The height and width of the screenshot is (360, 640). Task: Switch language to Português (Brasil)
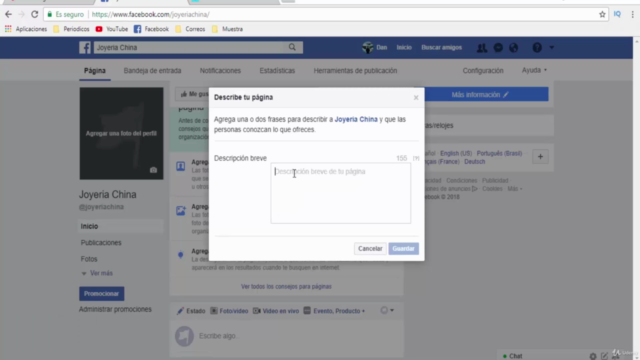[499, 153]
